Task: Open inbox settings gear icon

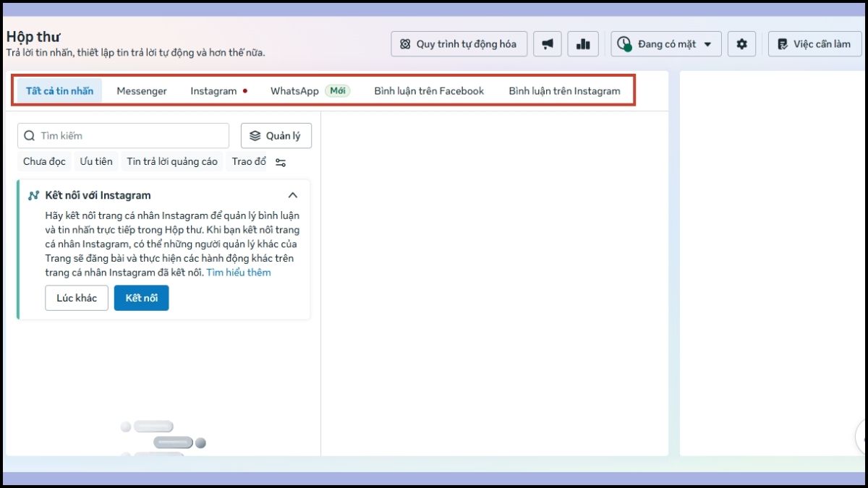Action: click(x=741, y=44)
